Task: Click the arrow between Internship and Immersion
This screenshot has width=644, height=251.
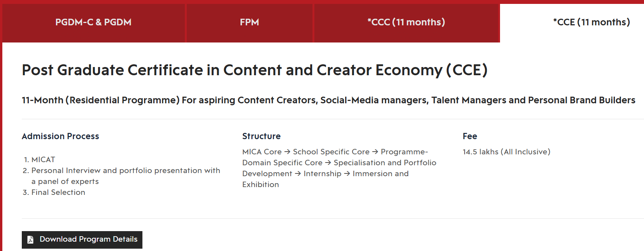Action: pos(347,174)
